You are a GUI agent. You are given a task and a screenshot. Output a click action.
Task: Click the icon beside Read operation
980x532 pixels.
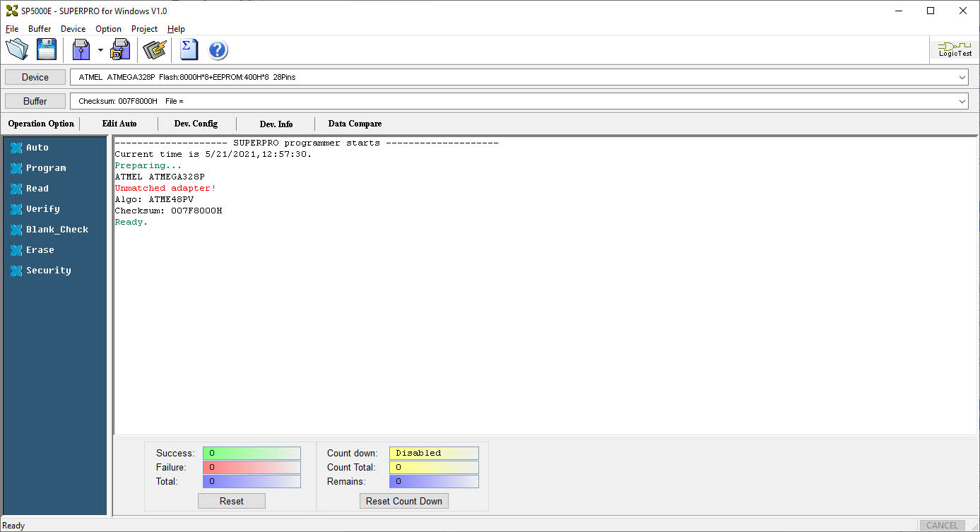click(16, 189)
